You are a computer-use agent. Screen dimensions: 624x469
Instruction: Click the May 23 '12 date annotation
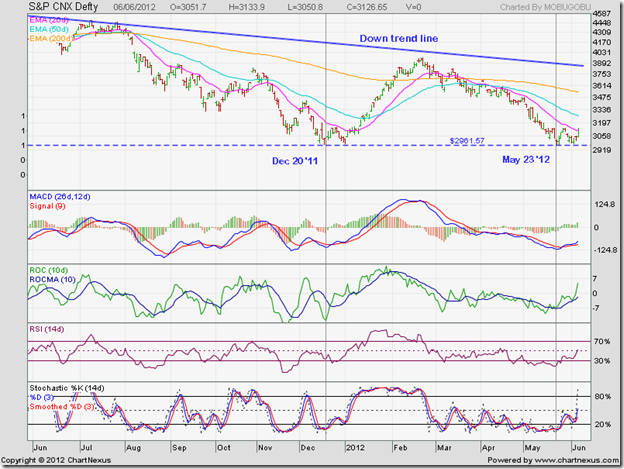point(526,160)
